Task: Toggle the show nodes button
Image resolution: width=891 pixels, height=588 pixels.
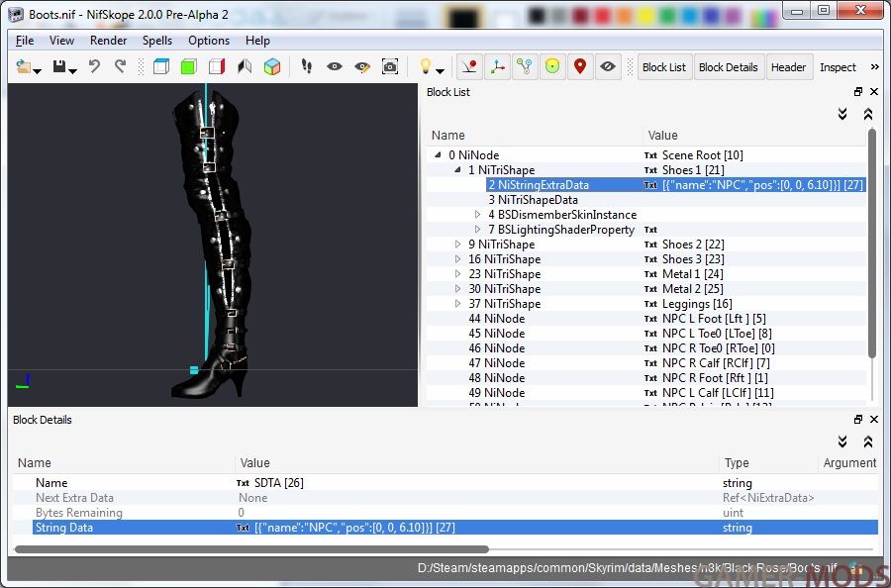Action: pyautogui.click(x=525, y=67)
